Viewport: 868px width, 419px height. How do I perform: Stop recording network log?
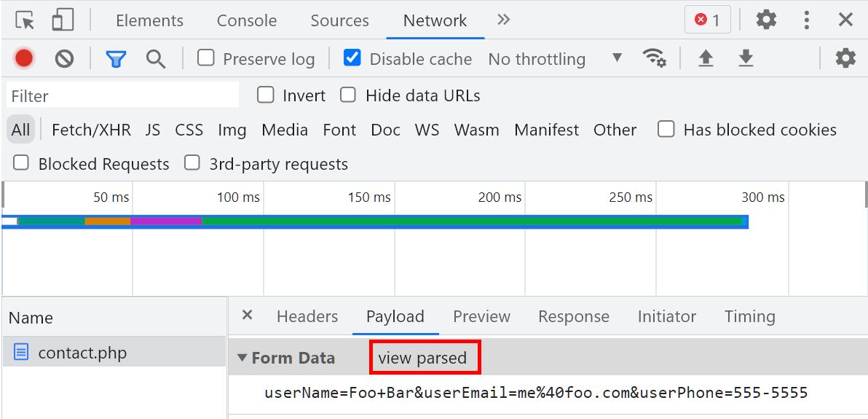(x=24, y=58)
